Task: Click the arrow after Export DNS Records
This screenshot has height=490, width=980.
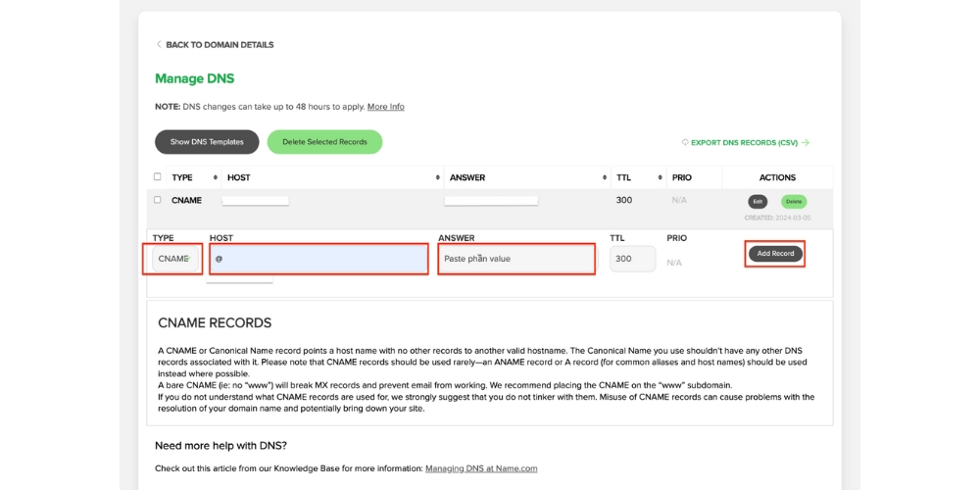Action: click(x=806, y=143)
